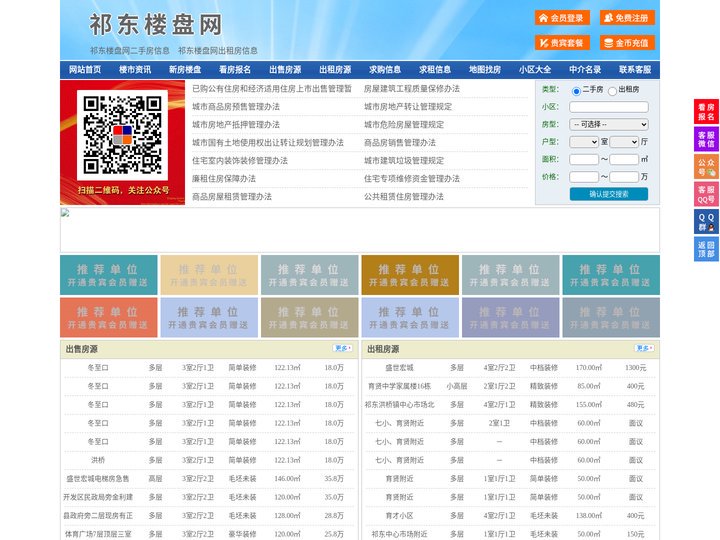Open 育才小区 rental listing

(x=399, y=516)
